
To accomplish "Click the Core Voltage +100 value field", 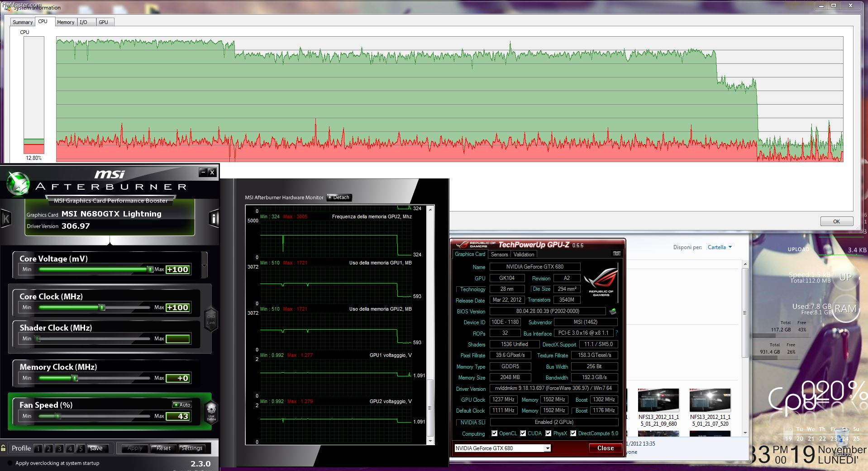I will coord(177,269).
